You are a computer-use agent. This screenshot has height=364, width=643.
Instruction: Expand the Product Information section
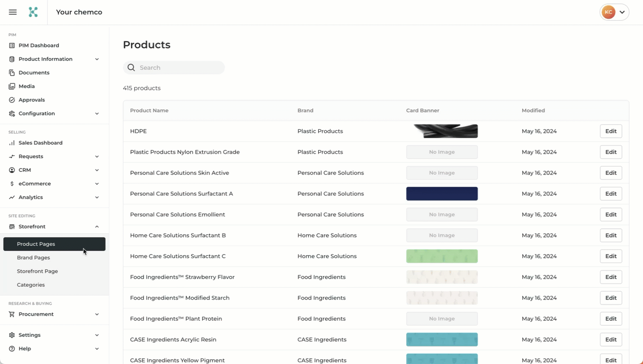(97, 59)
